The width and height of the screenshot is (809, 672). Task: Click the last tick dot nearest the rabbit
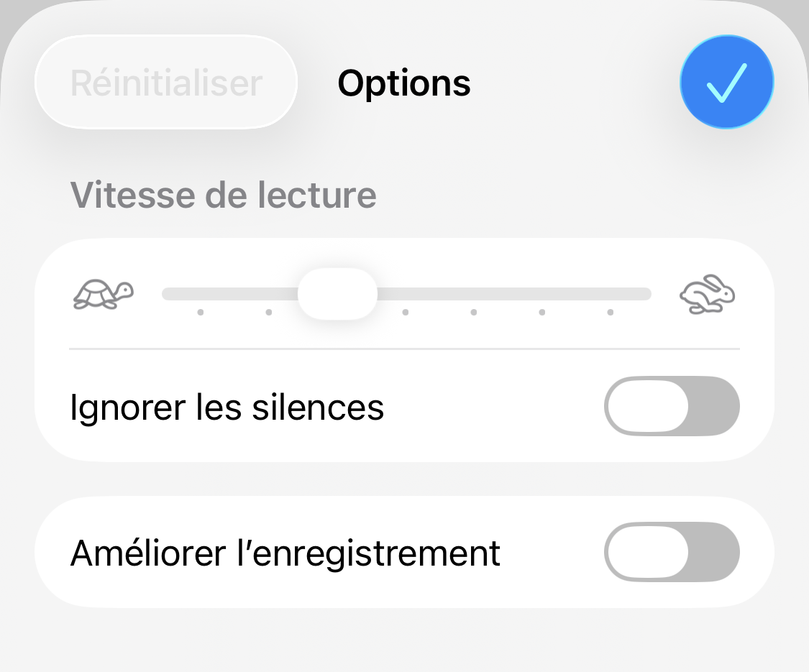[x=611, y=312]
